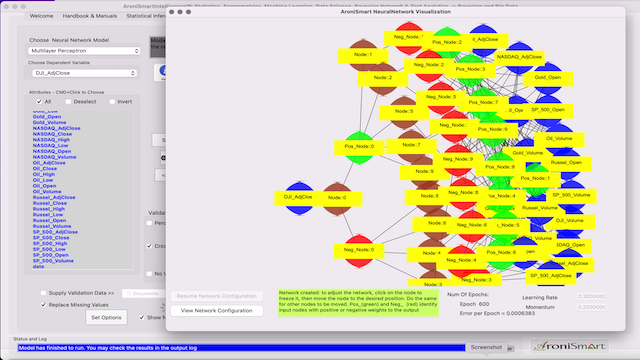Check the All attributes checkbox
The image size is (640, 360).
39,102
